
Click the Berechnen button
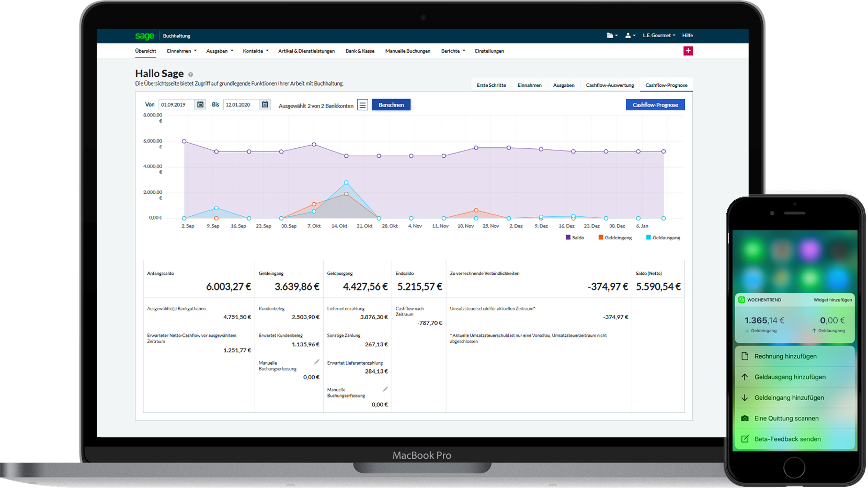tap(391, 105)
